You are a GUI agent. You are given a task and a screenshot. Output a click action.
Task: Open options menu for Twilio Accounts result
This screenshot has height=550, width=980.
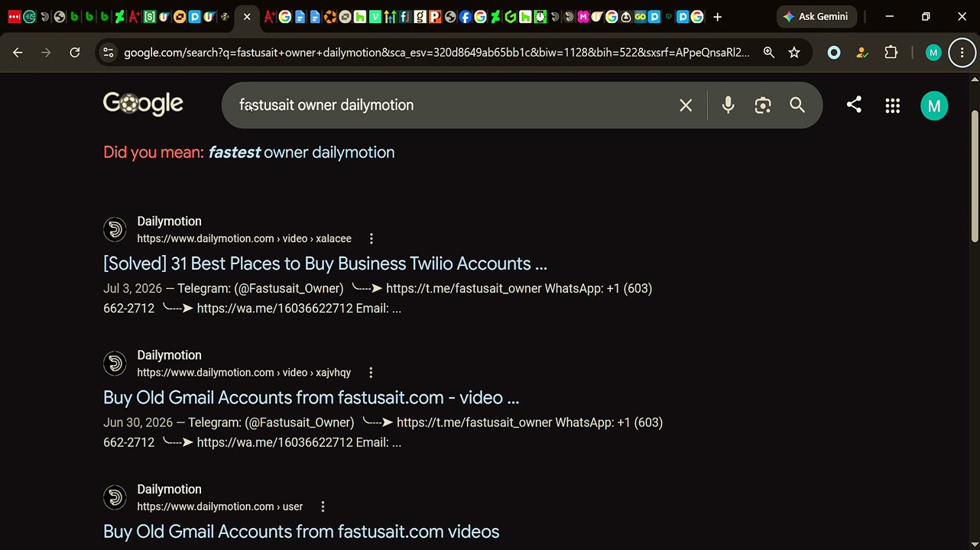click(x=372, y=238)
